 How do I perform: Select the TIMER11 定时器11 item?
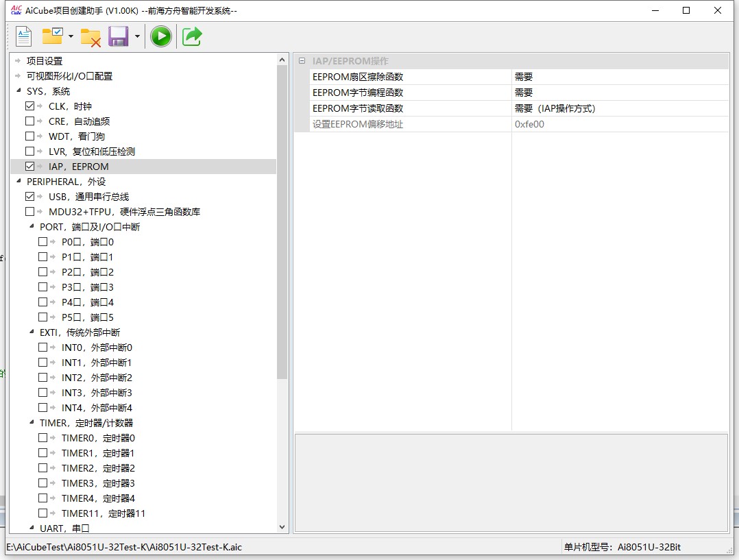pyautogui.click(x=104, y=513)
